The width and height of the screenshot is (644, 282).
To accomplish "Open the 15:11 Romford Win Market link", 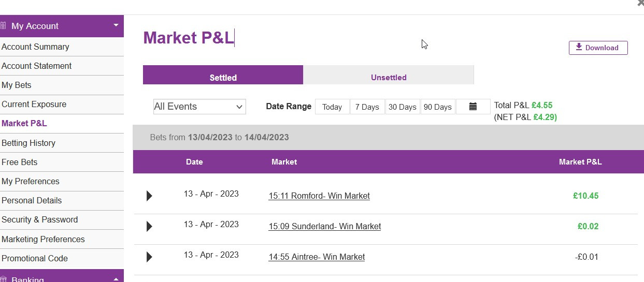I will (319, 196).
